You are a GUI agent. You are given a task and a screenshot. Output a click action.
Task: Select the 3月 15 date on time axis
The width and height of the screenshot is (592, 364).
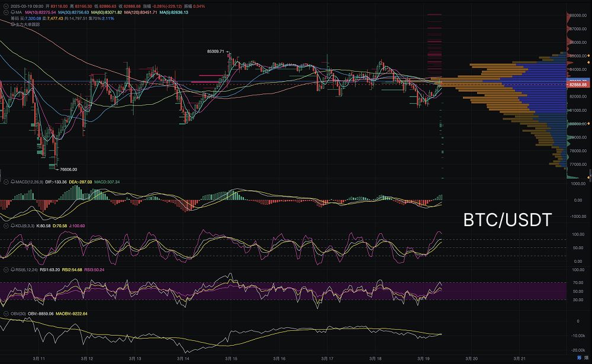[x=231, y=359]
